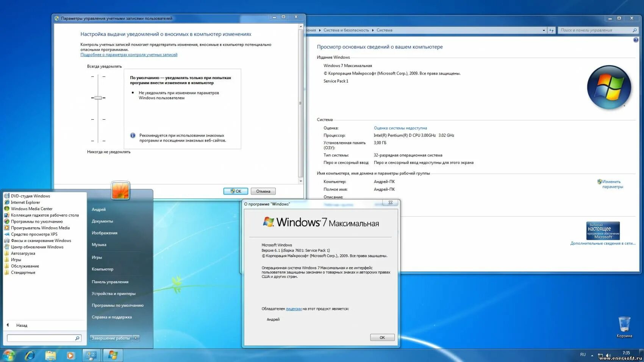
Task: Open shutdown options arrow next to Завершение работы
Action: pyautogui.click(x=136, y=338)
